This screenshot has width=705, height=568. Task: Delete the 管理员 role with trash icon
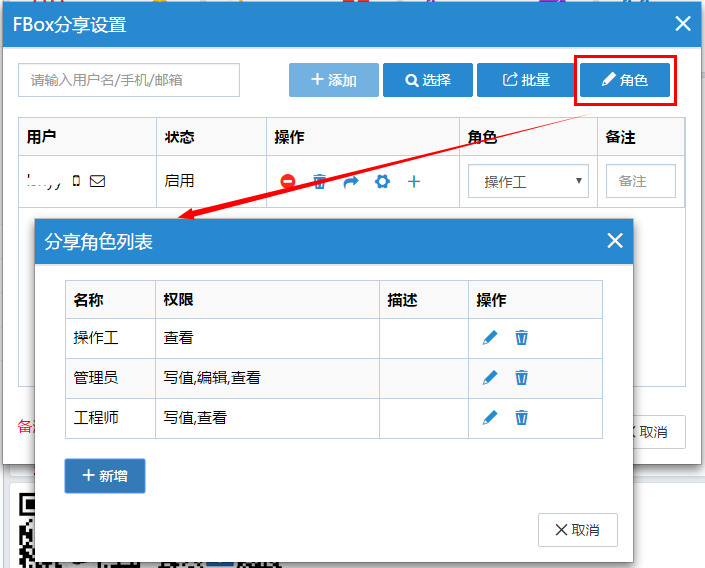[521, 378]
